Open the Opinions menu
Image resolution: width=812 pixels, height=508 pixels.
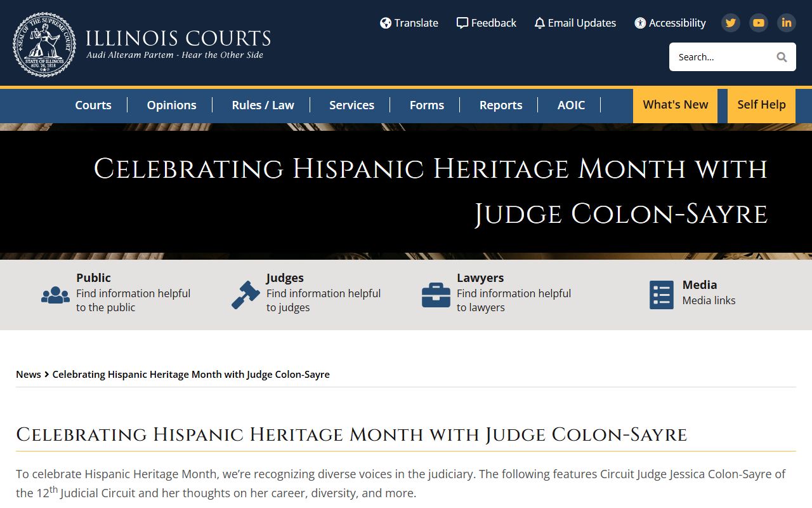point(172,105)
